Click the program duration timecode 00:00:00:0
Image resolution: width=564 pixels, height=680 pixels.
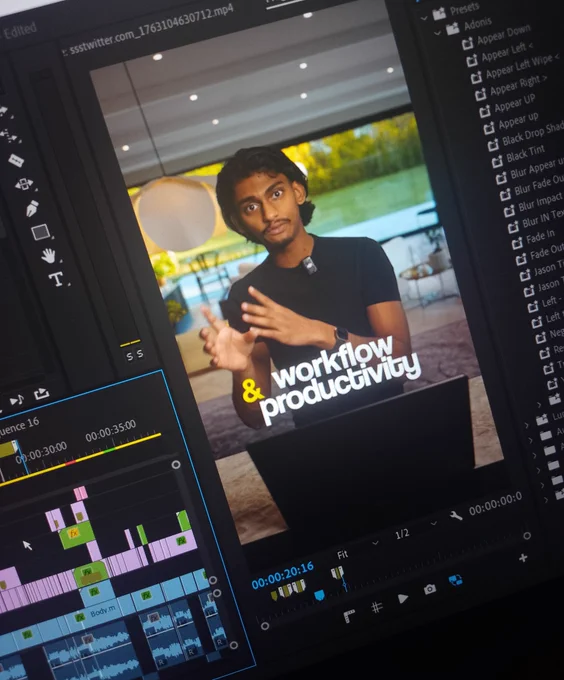tap(496, 504)
